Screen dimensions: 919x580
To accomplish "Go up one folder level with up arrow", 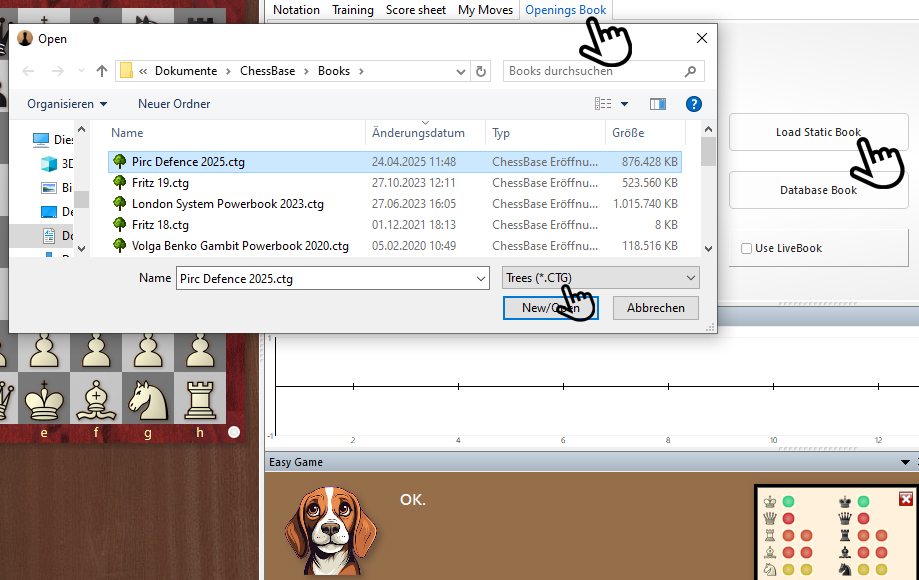I will (x=102, y=71).
